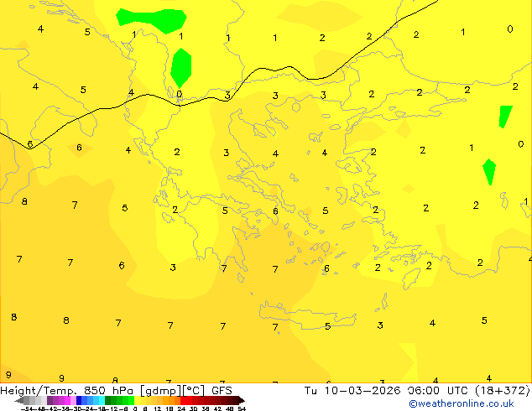Select the dark purple swatch in the color scale

[50, 400]
